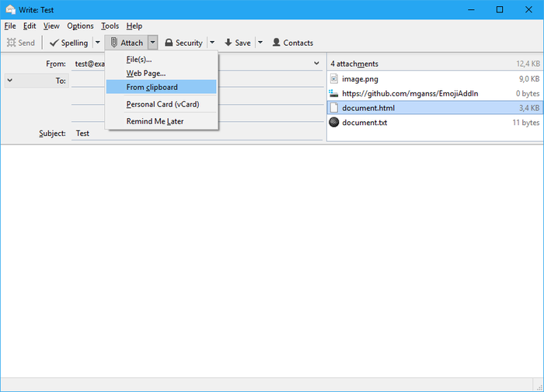The height and width of the screenshot is (392, 544).
Task: Click the document.html file icon
Action: tap(333, 108)
